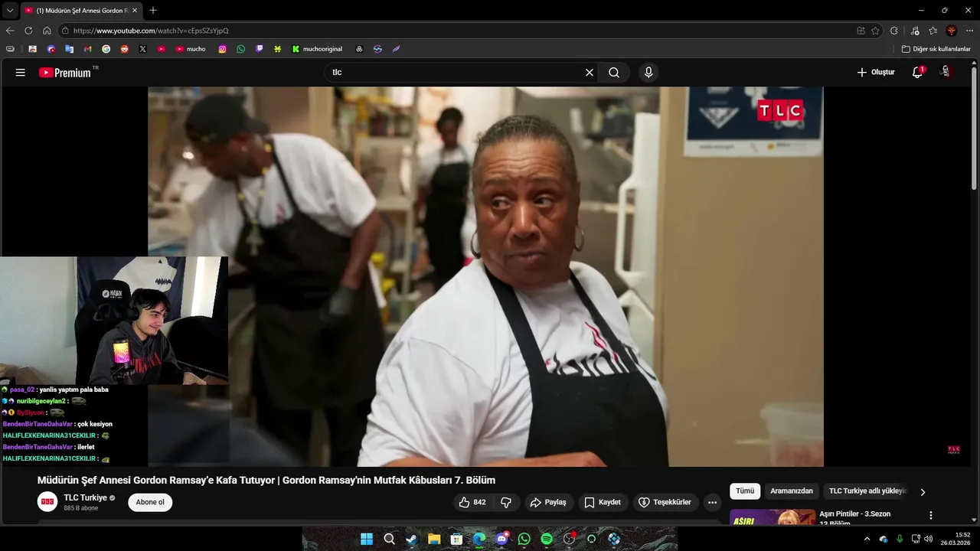Screen dimensions: 980x551
Task: Save the video with Kaydet button
Action: click(x=603, y=502)
